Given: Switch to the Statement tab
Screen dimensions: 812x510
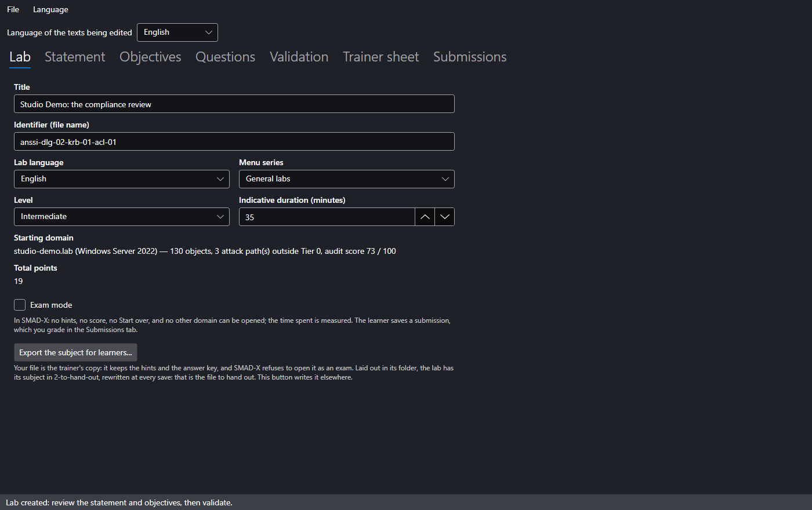Looking at the screenshot, I should pyautogui.click(x=75, y=57).
